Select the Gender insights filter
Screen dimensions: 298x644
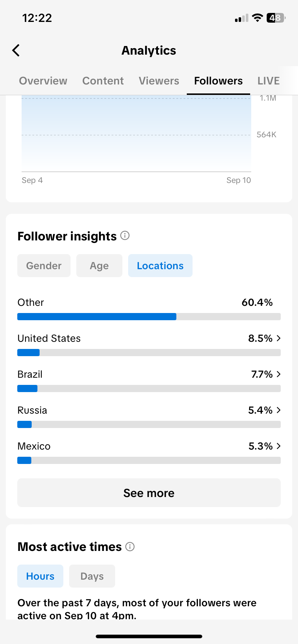[x=44, y=266]
